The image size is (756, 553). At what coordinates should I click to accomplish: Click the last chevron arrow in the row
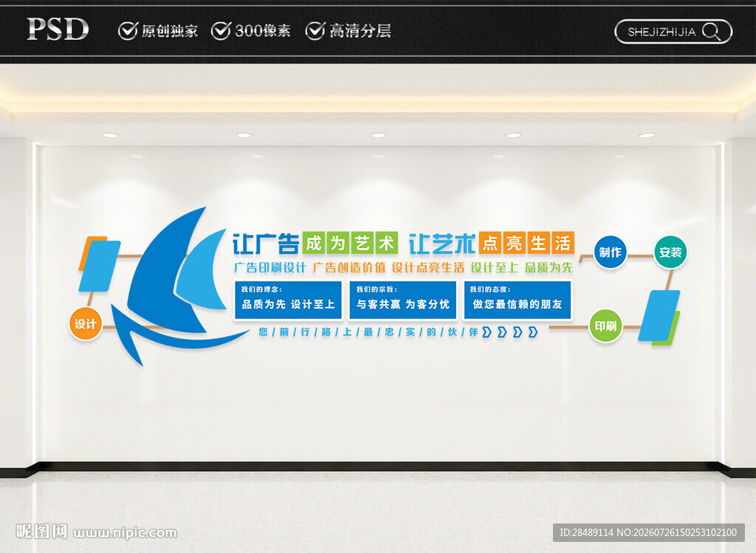tap(533, 332)
